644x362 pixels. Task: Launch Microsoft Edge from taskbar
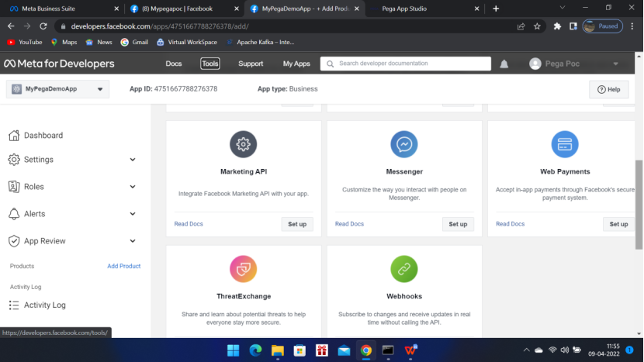255,350
